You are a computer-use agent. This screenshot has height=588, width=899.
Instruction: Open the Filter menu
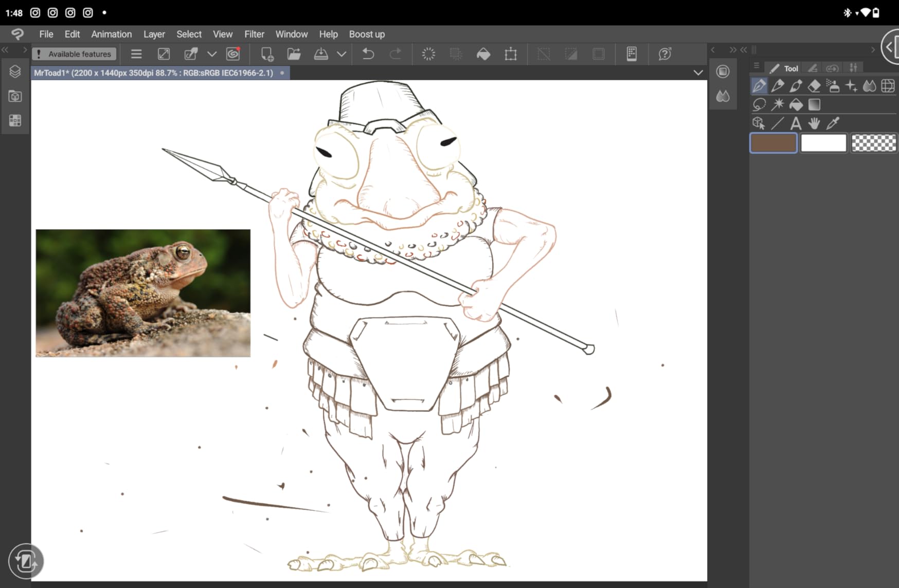tap(254, 34)
